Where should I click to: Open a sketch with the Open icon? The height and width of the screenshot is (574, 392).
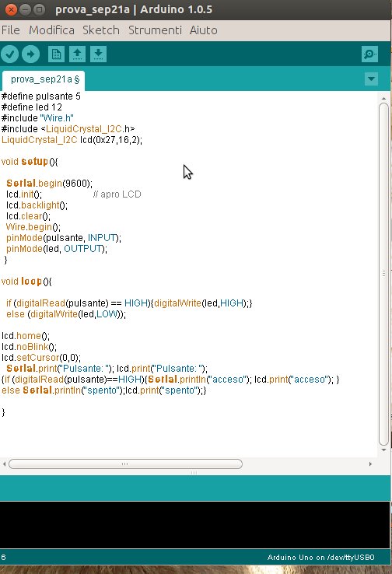click(x=77, y=54)
